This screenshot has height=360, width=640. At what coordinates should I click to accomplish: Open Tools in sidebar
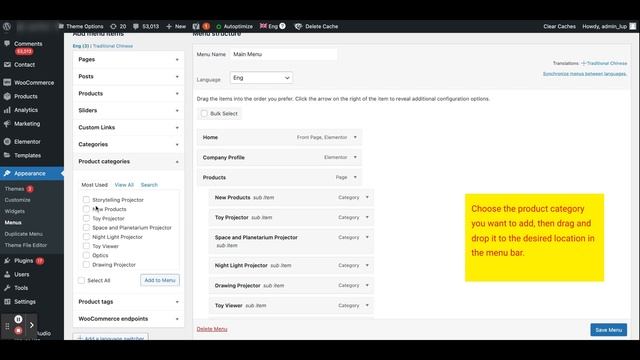[x=21, y=288]
